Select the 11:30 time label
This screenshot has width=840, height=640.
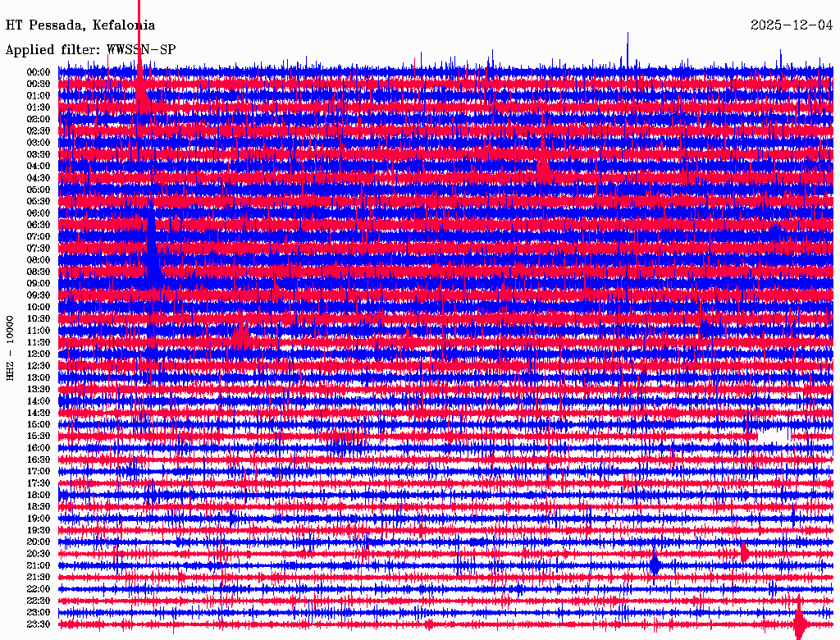(39, 342)
